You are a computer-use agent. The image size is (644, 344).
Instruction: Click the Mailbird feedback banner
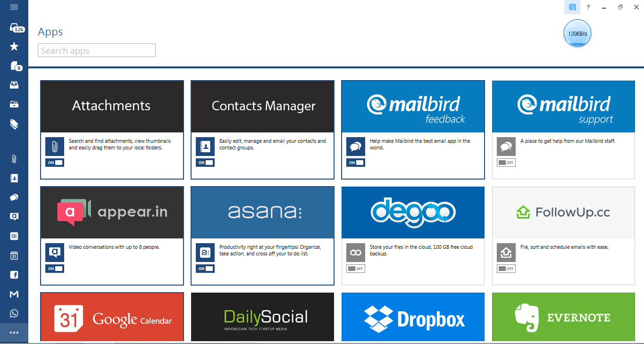tap(413, 106)
